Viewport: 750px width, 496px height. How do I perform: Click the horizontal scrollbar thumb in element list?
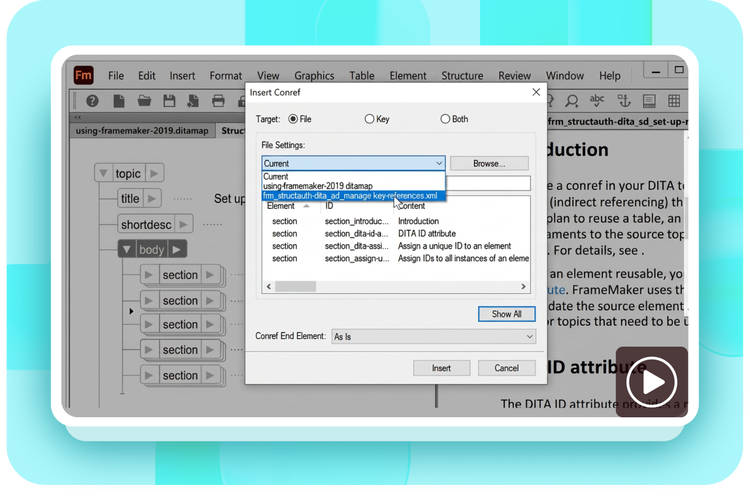295,286
